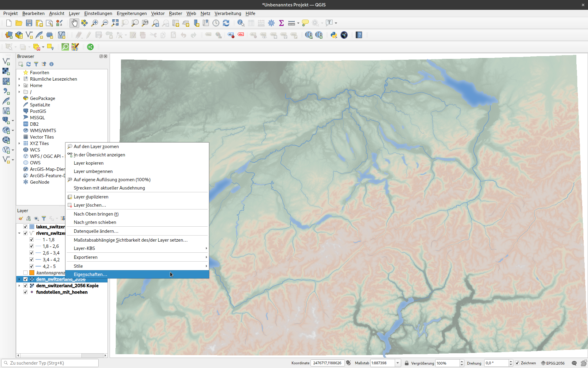Uncheck the fundstellen_mit_hoehen layer visibility
This screenshot has width=588, height=368.
(25, 292)
